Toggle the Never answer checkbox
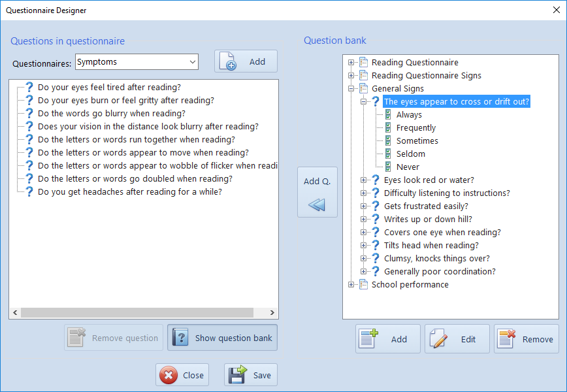 [x=388, y=167]
